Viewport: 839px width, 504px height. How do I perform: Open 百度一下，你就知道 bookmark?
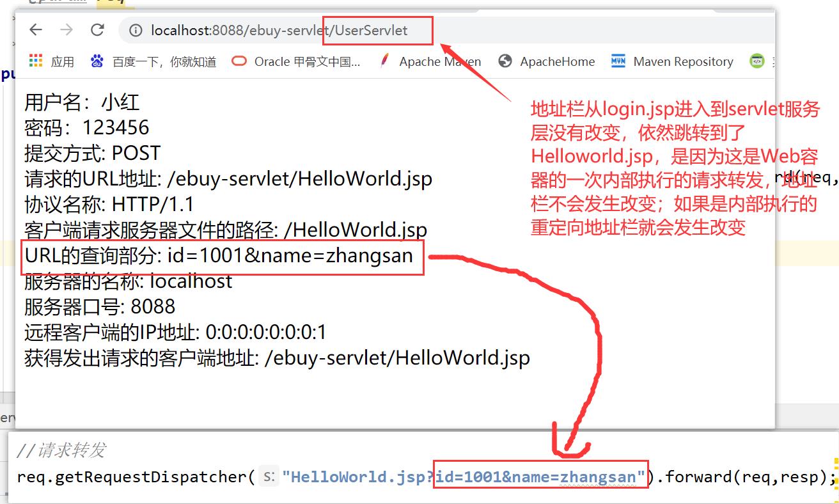[153, 61]
